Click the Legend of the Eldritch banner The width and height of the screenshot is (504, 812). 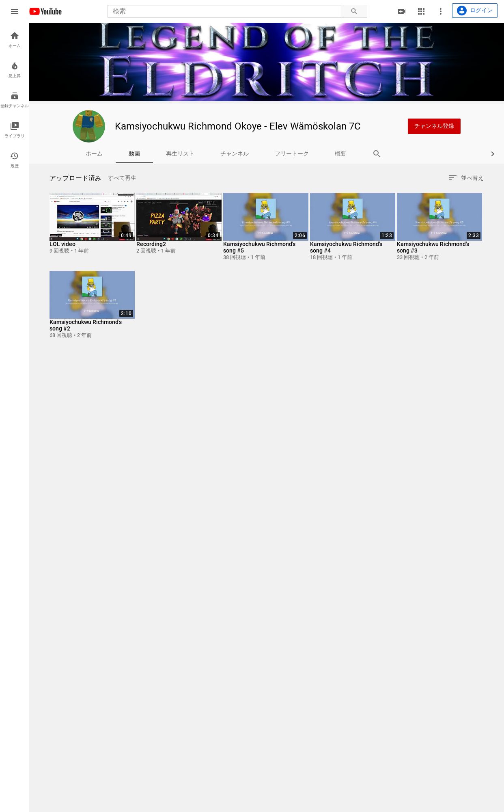pos(267,62)
